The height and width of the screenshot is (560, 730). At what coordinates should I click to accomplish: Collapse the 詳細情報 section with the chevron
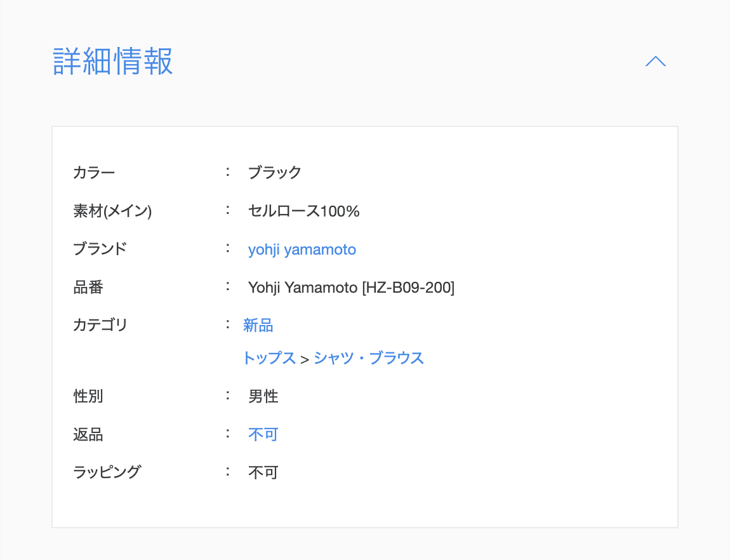click(x=656, y=62)
